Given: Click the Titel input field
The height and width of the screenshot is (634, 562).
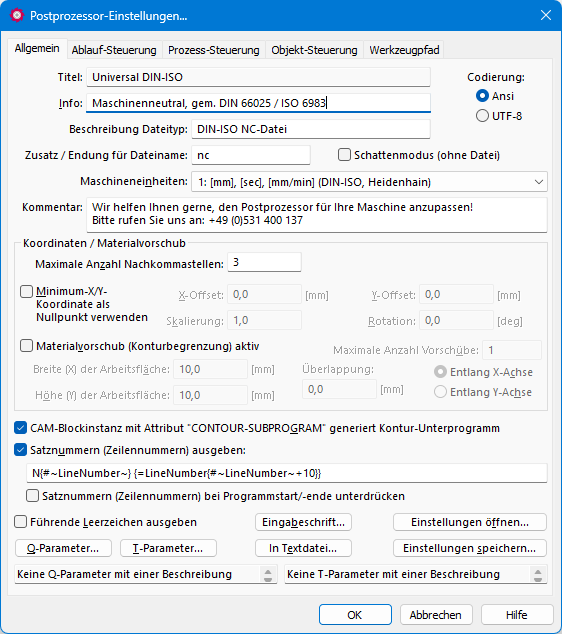Looking at the screenshot, I should [258, 77].
